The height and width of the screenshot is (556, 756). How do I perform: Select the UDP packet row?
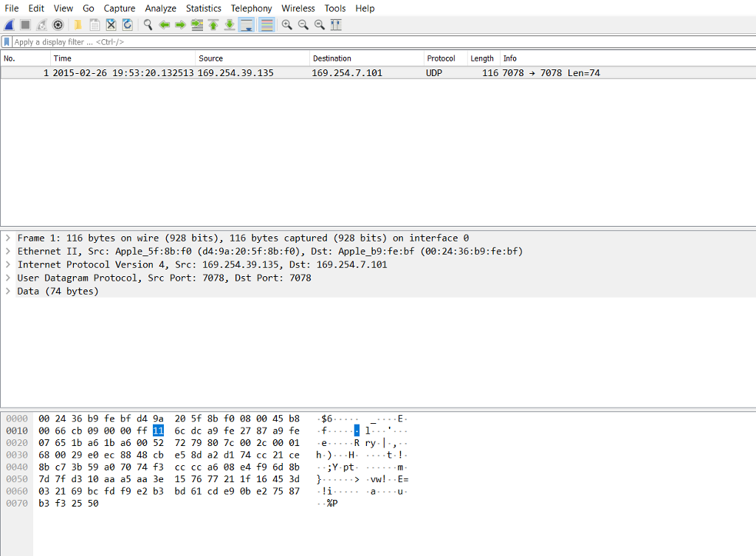295,72
